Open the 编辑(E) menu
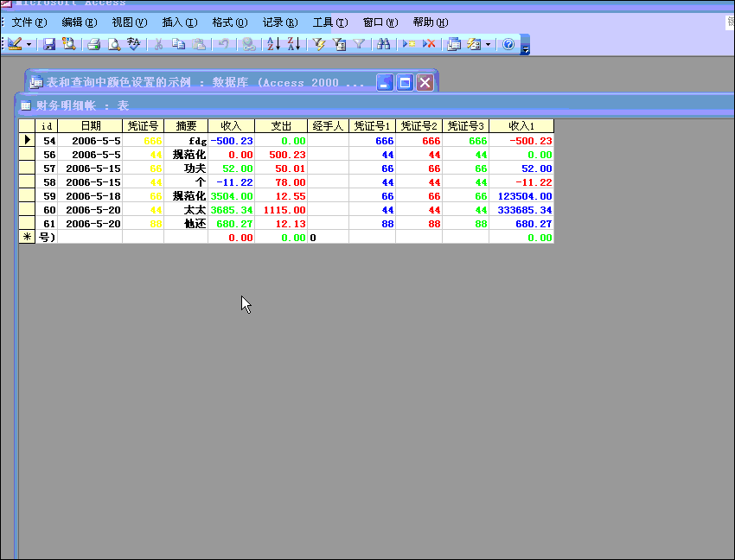735x560 pixels. point(80,22)
